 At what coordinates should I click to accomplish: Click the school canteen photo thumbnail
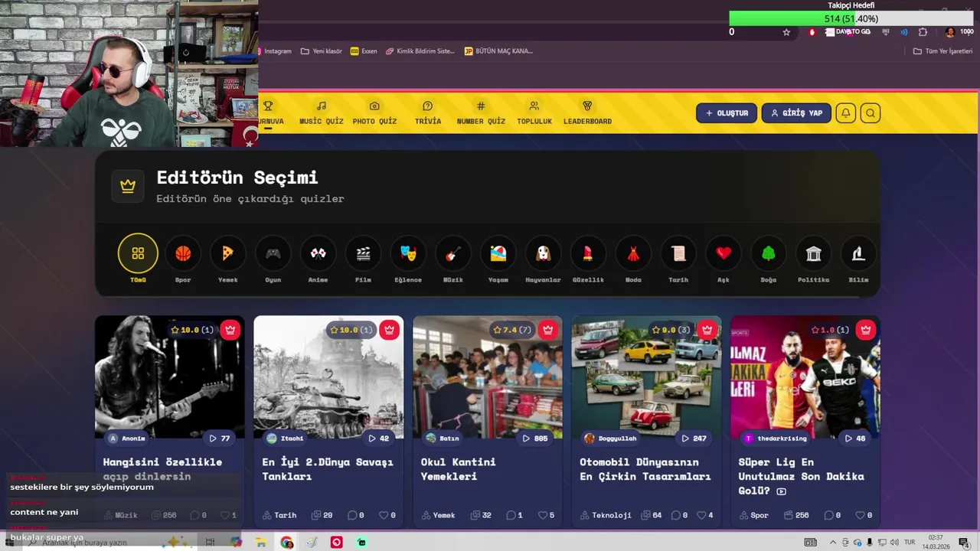488,377
